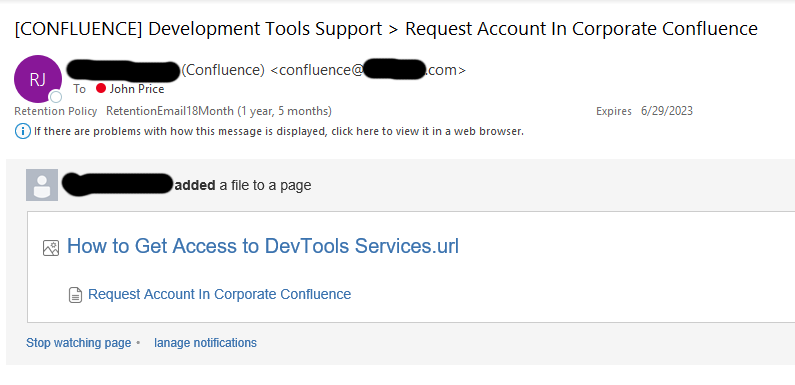Click the gray user avatar placeholder
This screenshot has width=795, height=385.
(42, 185)
